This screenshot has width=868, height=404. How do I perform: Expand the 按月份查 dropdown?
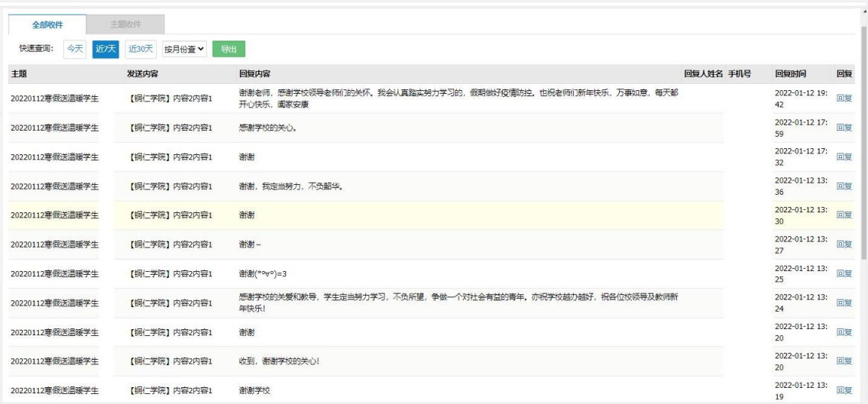tap(185, 49)
